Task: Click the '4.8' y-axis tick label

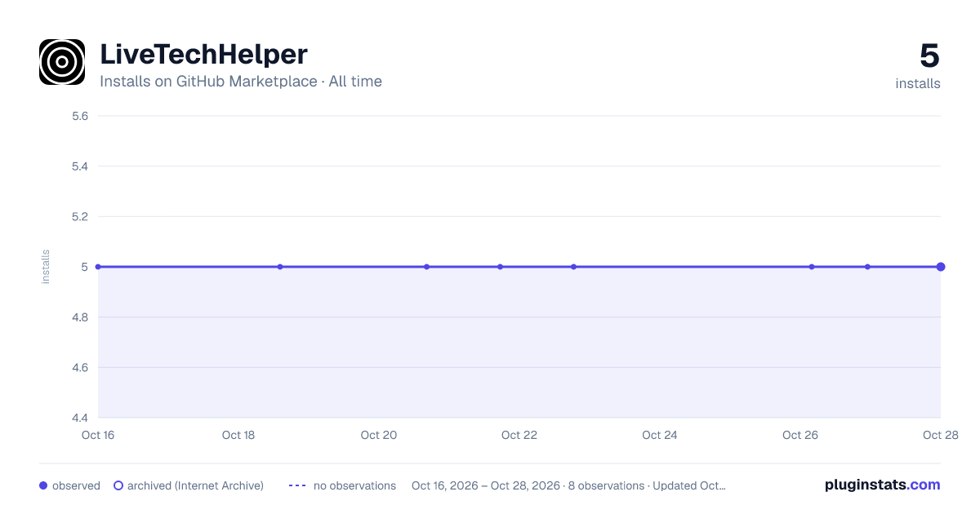Action: (80, 317)
